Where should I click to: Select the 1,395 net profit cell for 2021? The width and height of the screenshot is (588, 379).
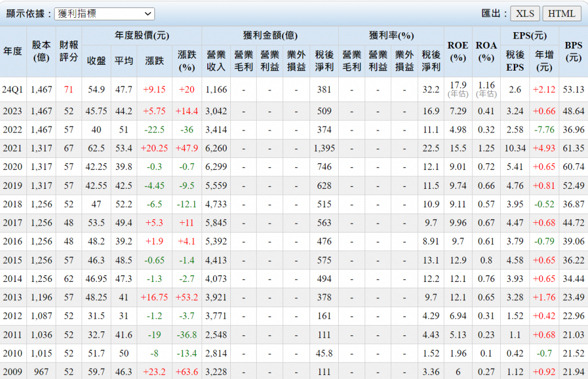coord(324,149)
